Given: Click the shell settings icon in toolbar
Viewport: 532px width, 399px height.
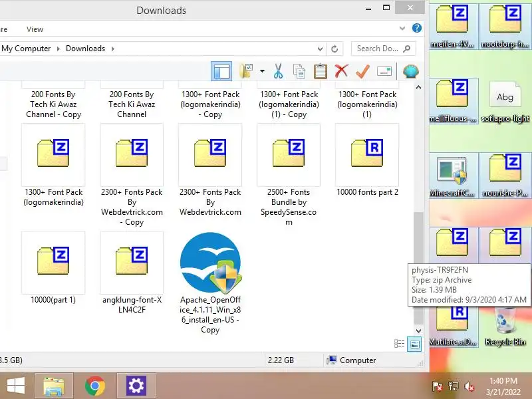Looking at the screenshot, I should pyautogui.click(x=410, y=71).
